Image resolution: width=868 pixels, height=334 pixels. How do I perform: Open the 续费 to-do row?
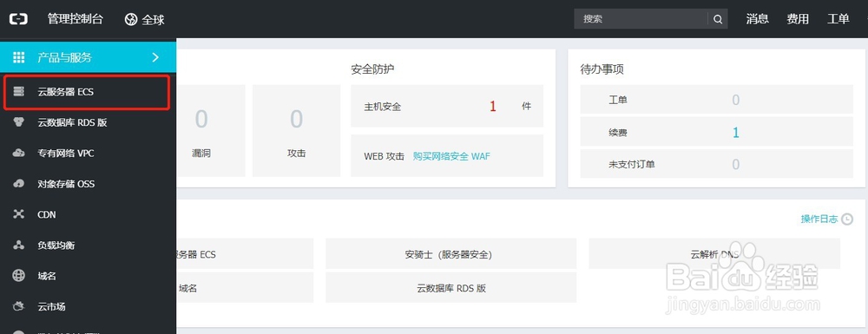click(x=716, y=132)
